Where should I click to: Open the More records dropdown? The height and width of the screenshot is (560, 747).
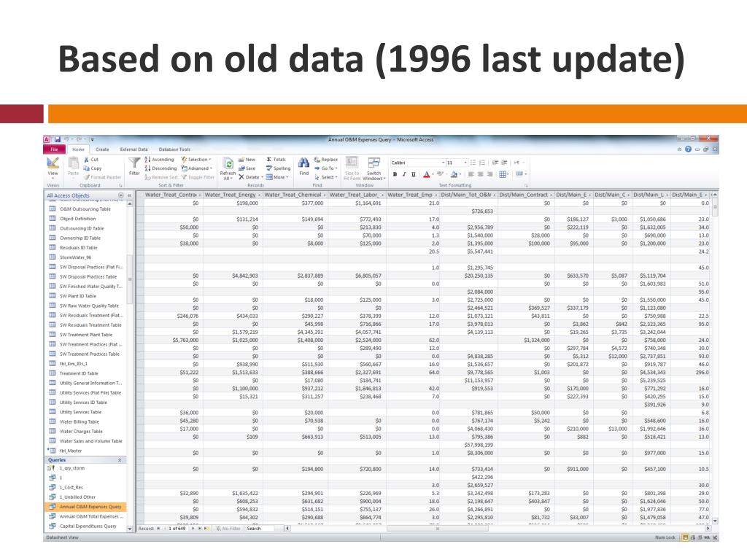coord(277,177)
